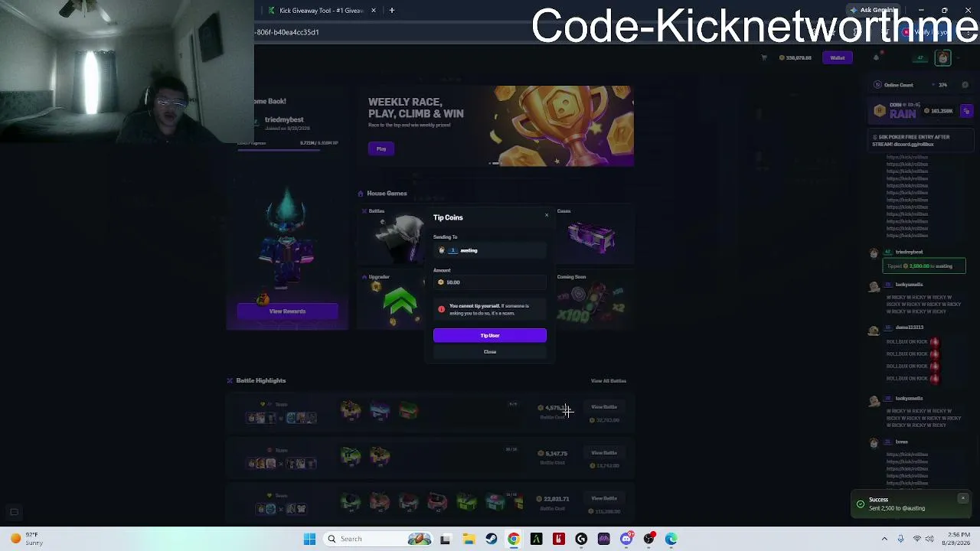
Task: Click the tipped 2,500.00 message in chat
Action: (x=924, y=266)
